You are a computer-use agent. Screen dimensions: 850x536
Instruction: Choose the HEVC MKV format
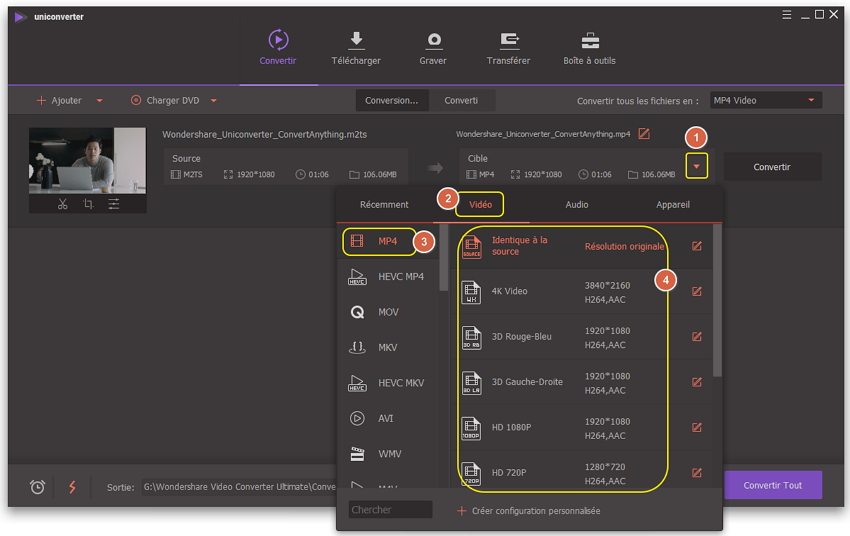[388, 383]
